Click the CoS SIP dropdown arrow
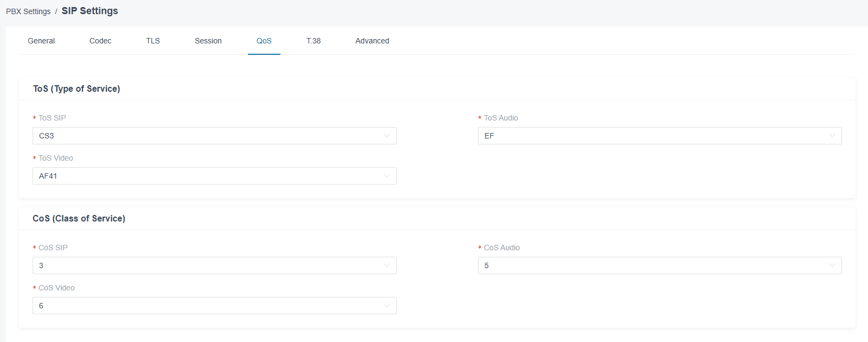 tap(387, 265)
